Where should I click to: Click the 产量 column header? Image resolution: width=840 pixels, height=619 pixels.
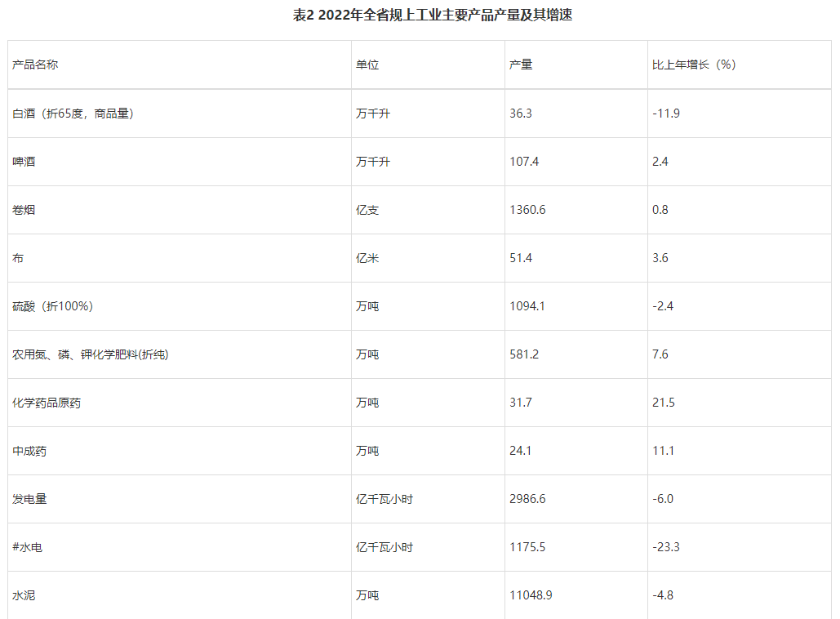click(521, 65)
